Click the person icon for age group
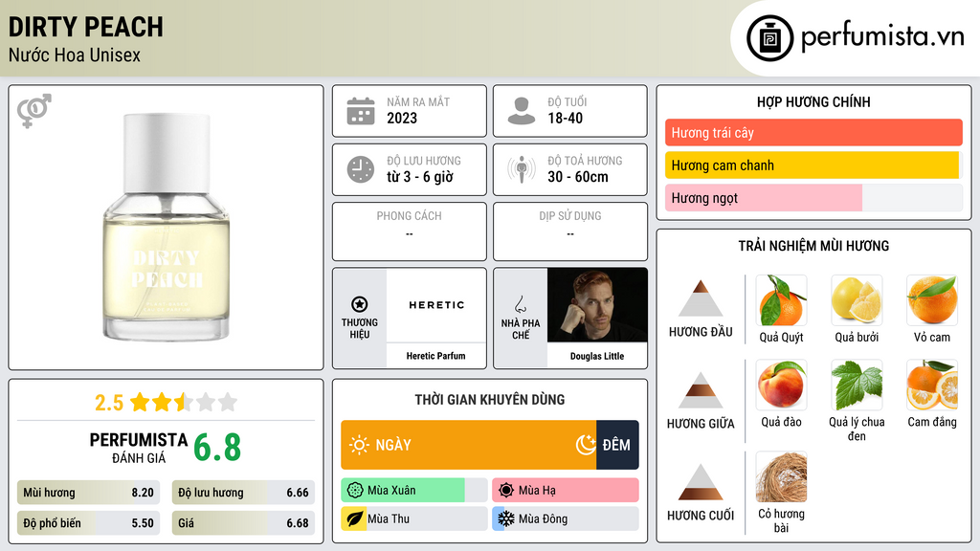 point(522,111)
